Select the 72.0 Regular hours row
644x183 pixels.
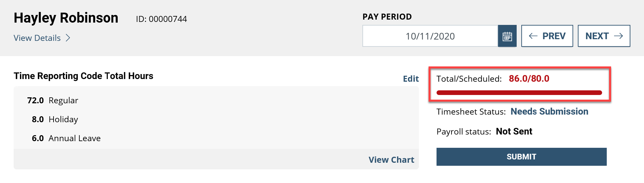[53, 100]
